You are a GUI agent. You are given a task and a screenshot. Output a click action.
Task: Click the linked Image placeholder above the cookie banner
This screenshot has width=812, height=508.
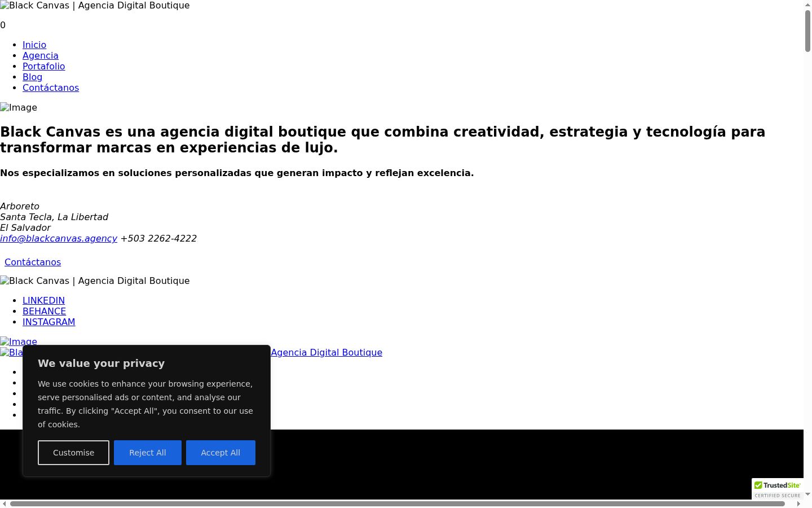19,341
